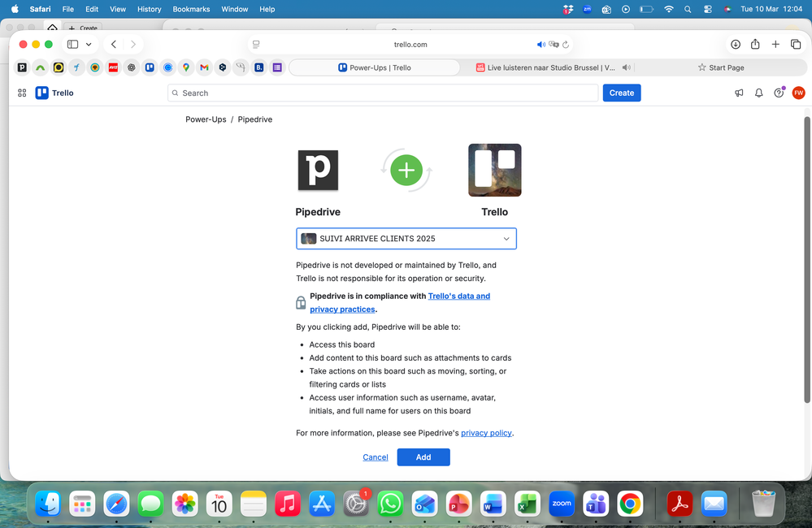Open the Pipedrive favorite in the favorites bar
Viewport: 812px width, 528px height.
tap(22, 67)
